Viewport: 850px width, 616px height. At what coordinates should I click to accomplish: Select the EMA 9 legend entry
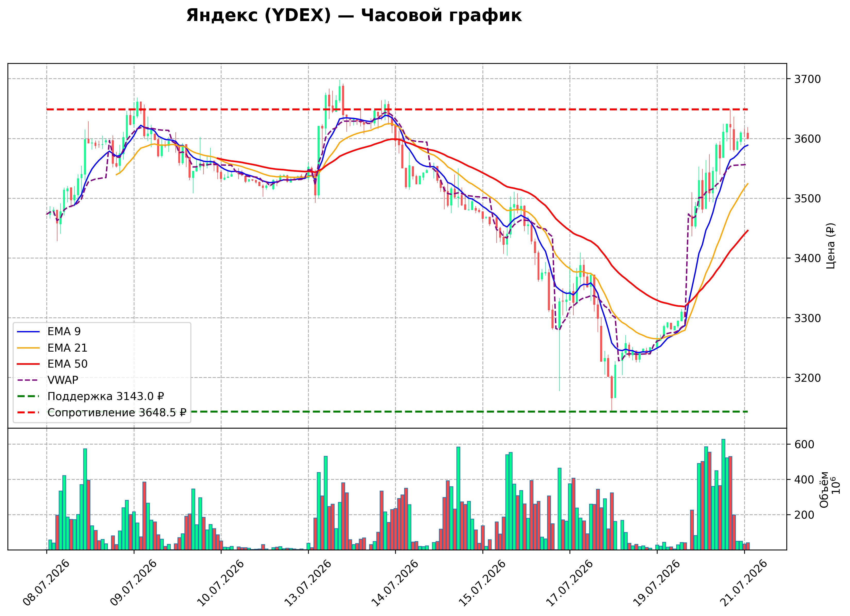coord(49,331)
